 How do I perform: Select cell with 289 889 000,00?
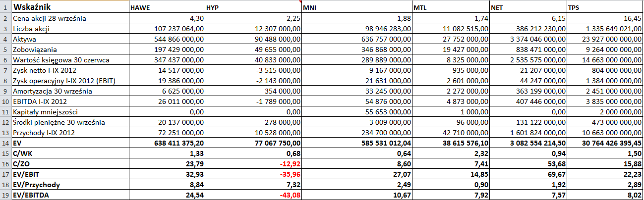click(356, 59)
